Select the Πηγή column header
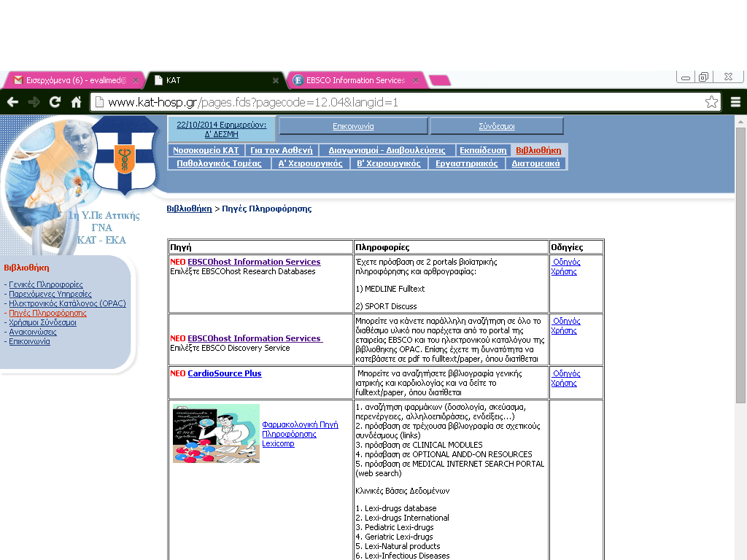 (x=260, y=247)
